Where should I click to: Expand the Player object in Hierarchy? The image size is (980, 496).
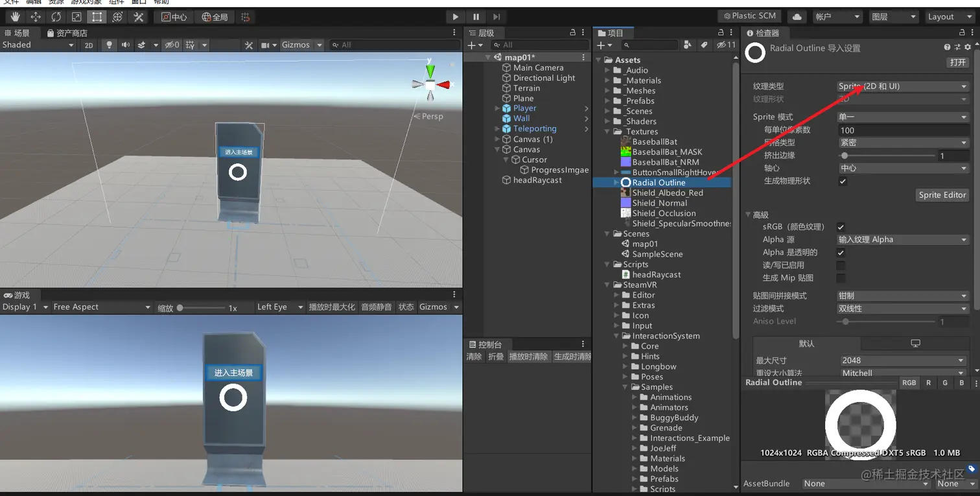click(497, 108)
